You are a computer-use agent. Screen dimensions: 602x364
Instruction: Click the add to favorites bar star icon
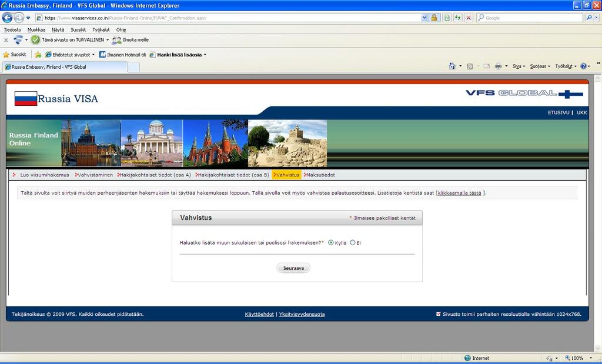(38, 55)
